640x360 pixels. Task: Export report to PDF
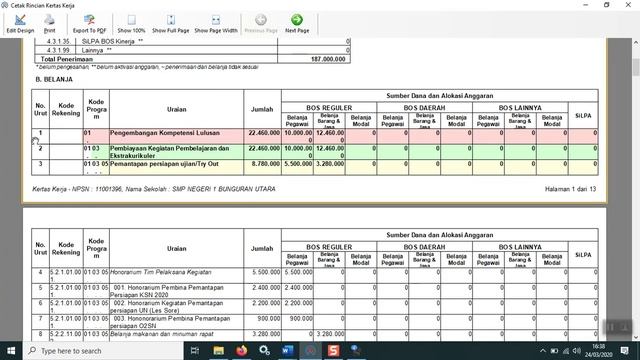tap(89, 24)
